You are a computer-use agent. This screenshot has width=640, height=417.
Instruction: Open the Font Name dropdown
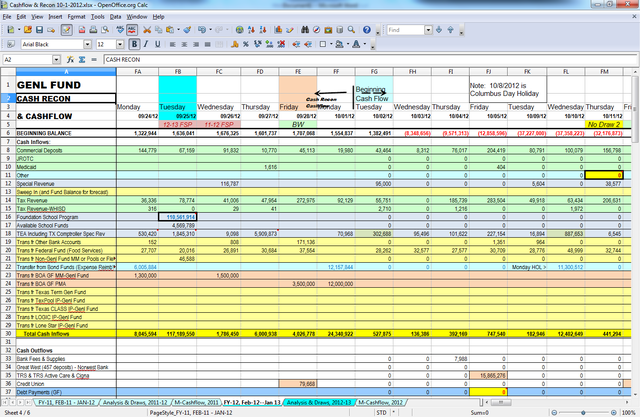(x=87, y=44)
